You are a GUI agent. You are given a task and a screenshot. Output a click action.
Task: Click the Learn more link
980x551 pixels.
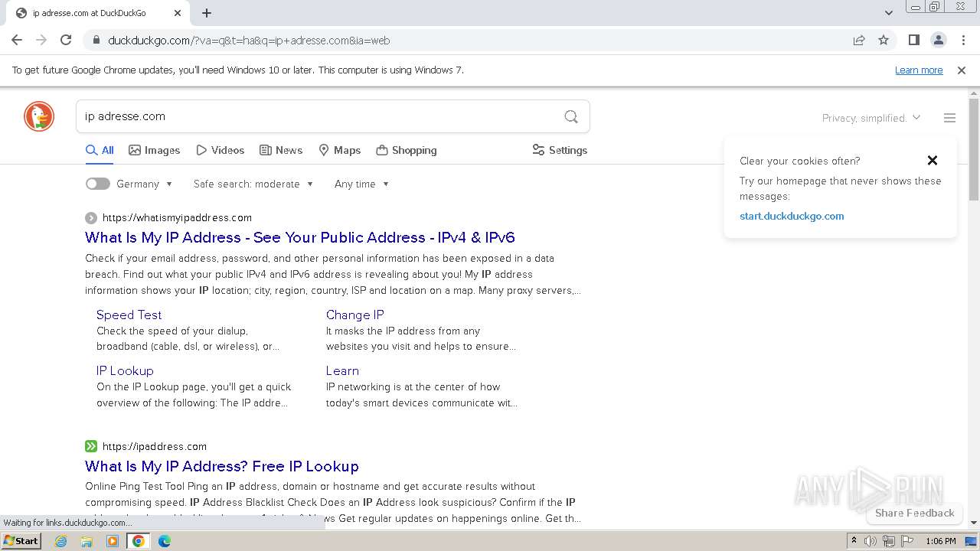click(x=919, y=70)
